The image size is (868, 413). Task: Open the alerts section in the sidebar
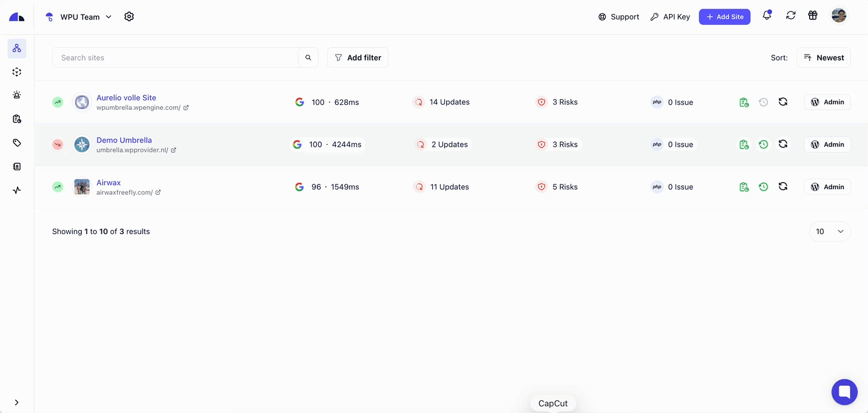pos(16,95)
